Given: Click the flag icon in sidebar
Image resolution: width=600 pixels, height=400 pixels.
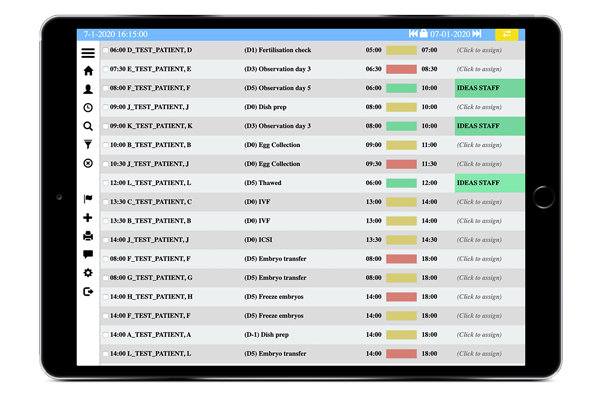Looking at the screenshot, I should click(x=88, y=199).
